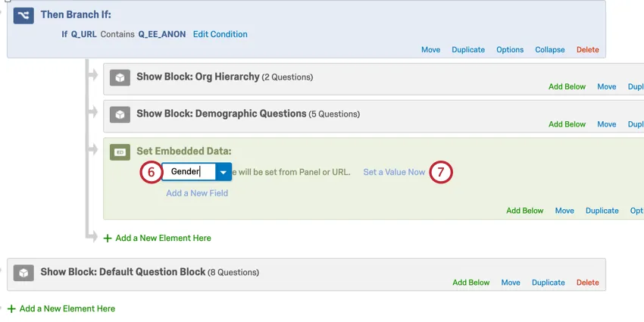The height and width of the screenshot is (322, 644).
Task: Open the Gender field dropdown arrow
Action: click(x=223, y=172)
